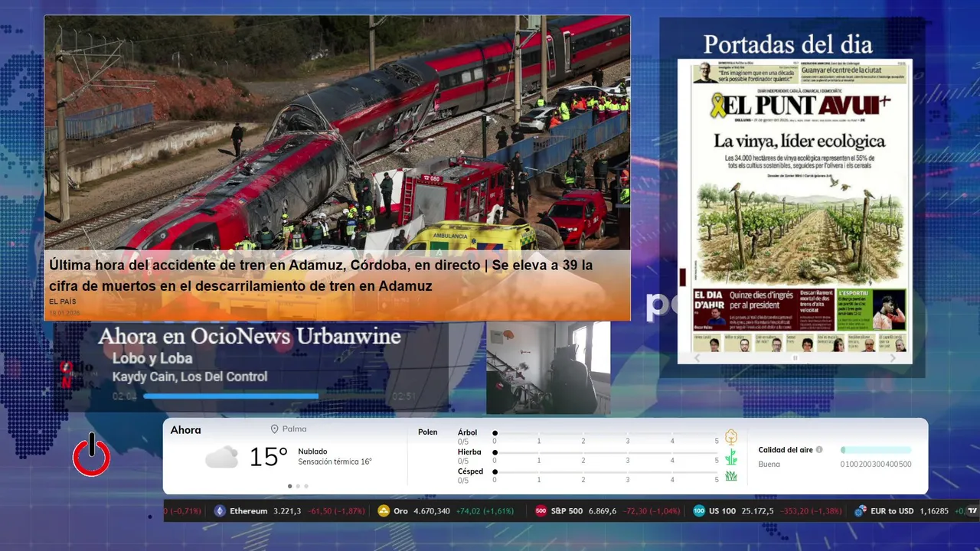Go to next newspaper cover with right arrow

893,358
